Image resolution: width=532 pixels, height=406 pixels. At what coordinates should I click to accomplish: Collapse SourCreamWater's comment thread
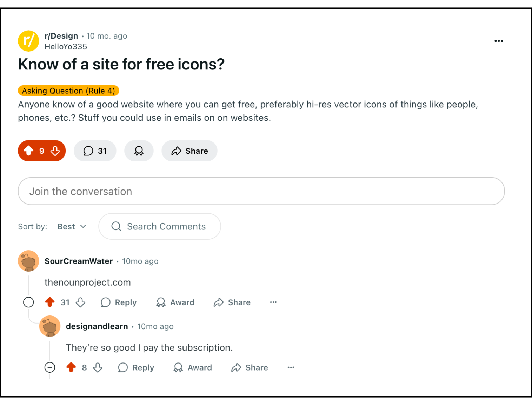pos(28,302)
